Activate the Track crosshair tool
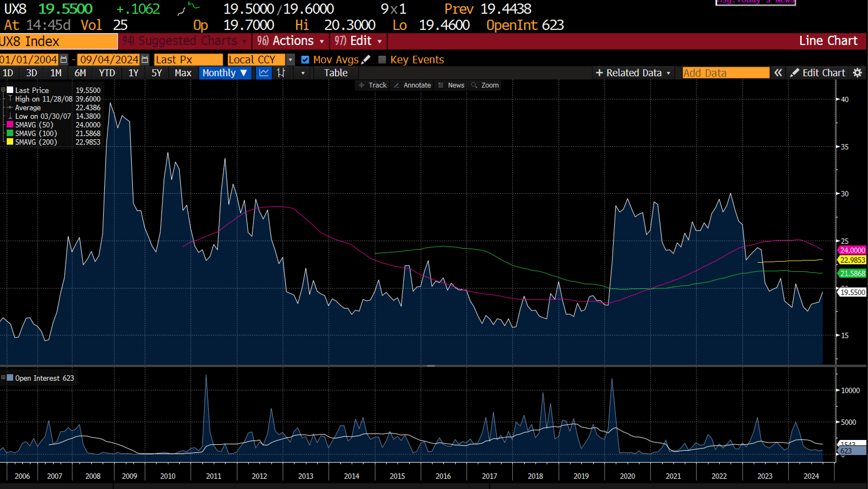The width and height of the screenshot is (868, 489). pyautogui.click(x=372, y=85)
